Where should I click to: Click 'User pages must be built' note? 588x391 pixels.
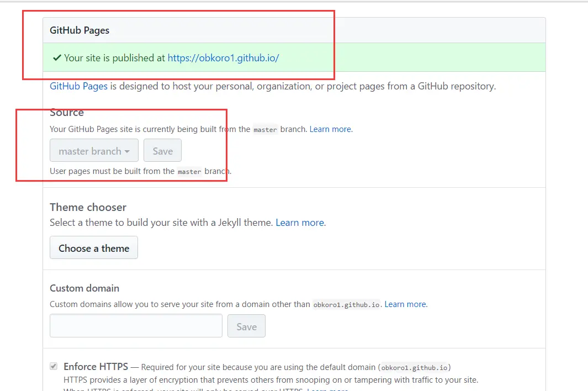coord(141,171)
